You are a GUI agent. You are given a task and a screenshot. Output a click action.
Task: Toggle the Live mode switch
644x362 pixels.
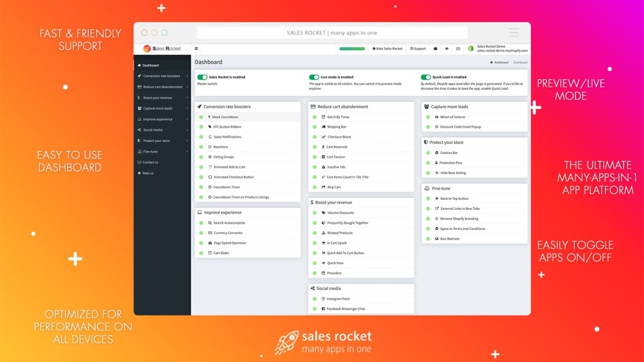314,77
